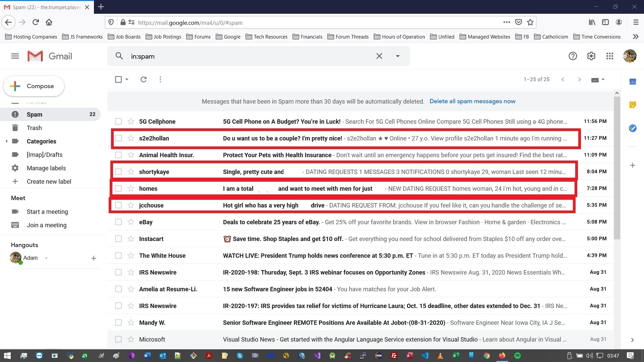
Task: Open Windows Start button
Action: coord(7,356)
